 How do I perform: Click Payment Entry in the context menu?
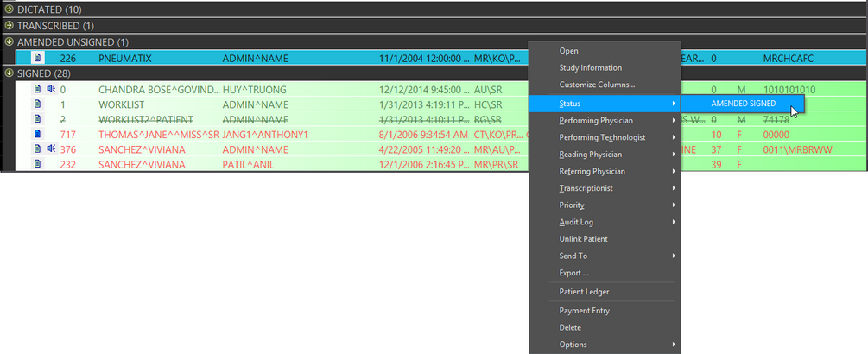point(584,311)
